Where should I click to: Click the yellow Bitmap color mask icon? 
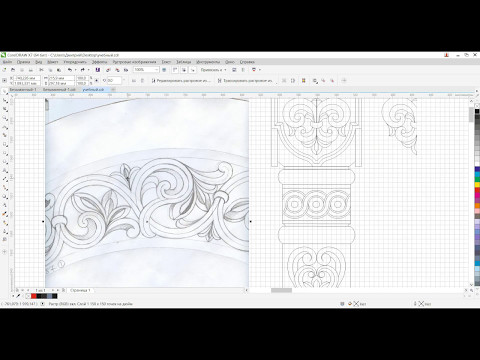pos(304,81)
